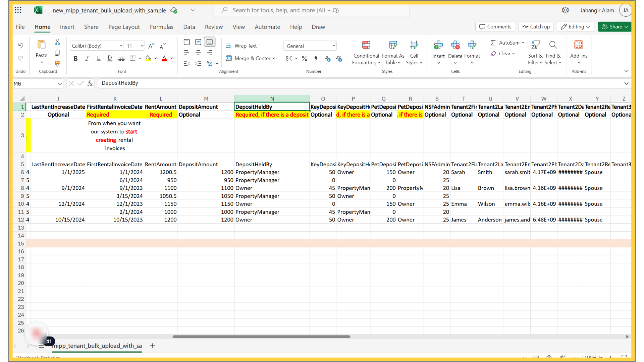
Task: Apply the yellow fill color
Action: pyautogui.click(x=148, y=59)
